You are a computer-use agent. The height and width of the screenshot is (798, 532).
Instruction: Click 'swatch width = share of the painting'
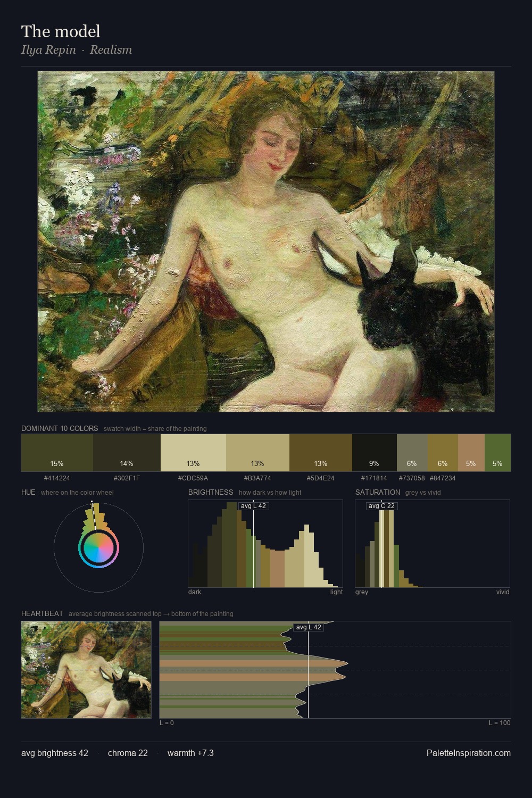(x=155, y=429)
